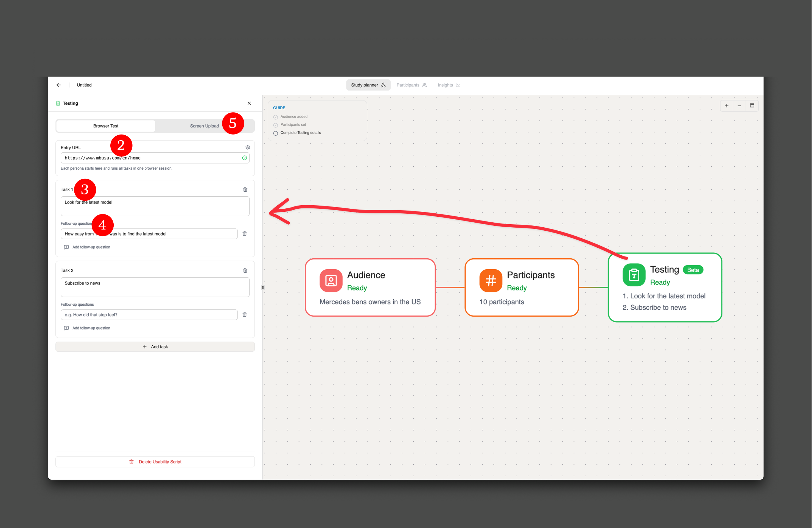Click Participants set guide checkmark
This screenshot has height=528, width=812.
(275, 125)
